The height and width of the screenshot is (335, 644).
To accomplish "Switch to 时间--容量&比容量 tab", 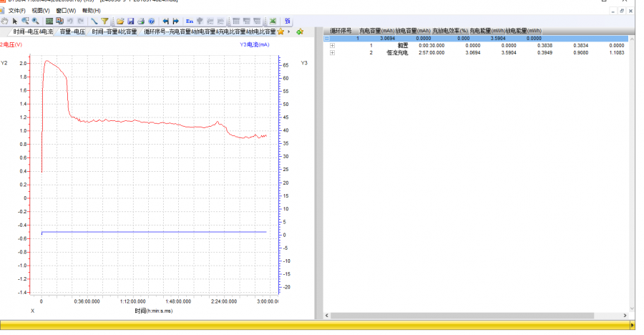I will (x=114, y=31).
